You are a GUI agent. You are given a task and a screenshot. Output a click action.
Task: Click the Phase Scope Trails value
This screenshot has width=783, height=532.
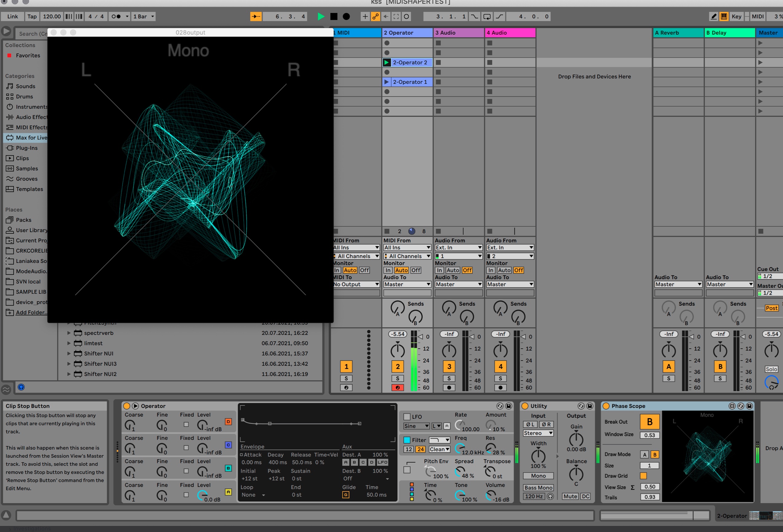point(649,497)
